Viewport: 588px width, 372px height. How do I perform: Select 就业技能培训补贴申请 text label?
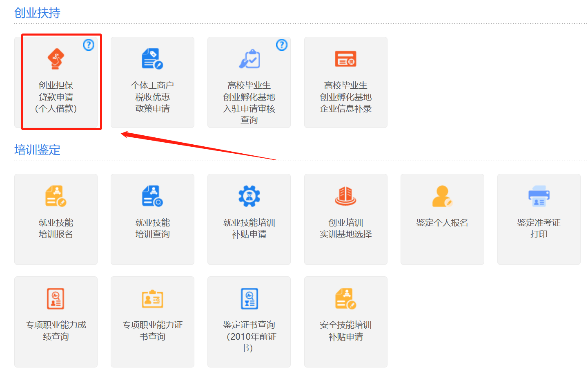pyautogui.click(x=249, y=228)
